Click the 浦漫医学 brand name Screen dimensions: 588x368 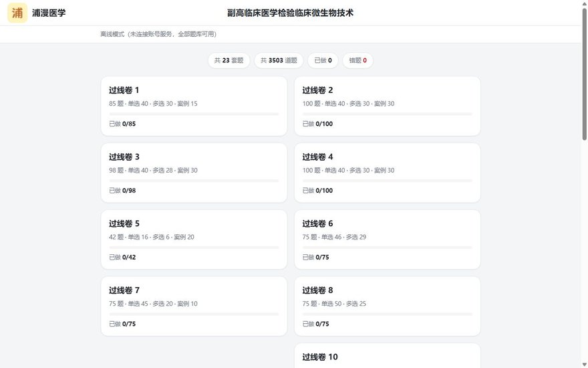tap(49, 13)
